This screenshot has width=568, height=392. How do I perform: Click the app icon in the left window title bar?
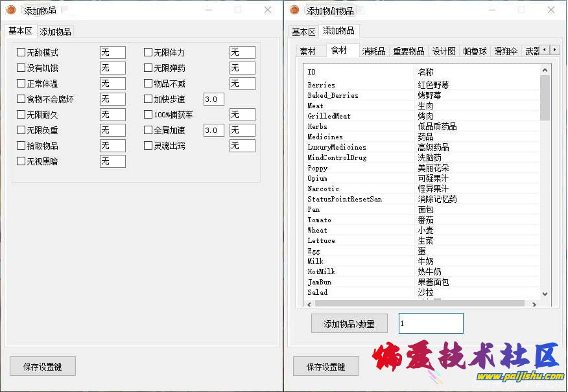[x=11, y=10]
